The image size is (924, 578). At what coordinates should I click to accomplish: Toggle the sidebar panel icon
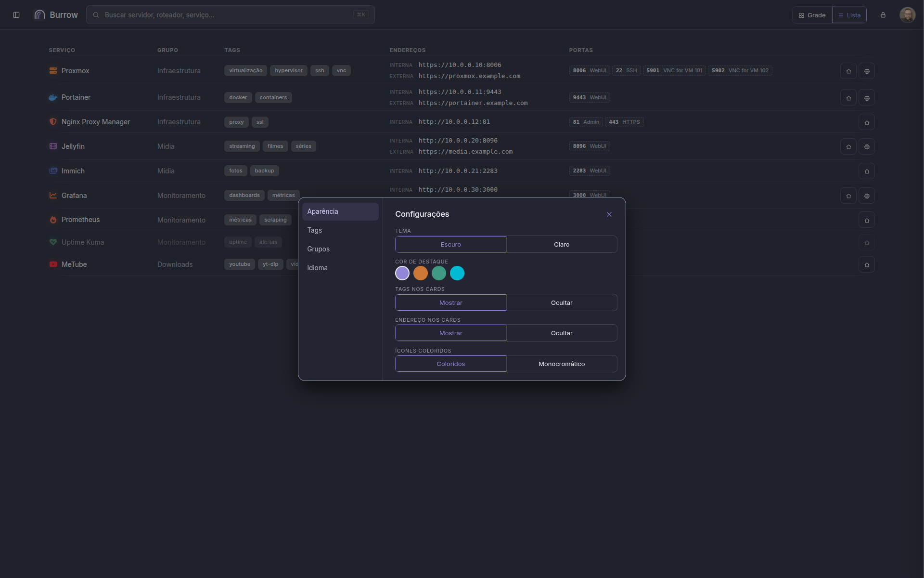pos(16,15)
